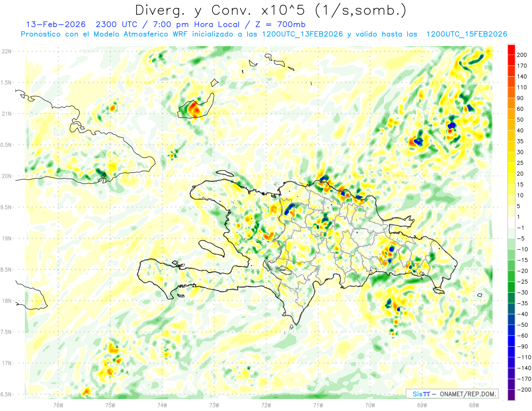Click the '-50' value on the colour scale
This screenshot has width=532, height=411.
point(523,325)
